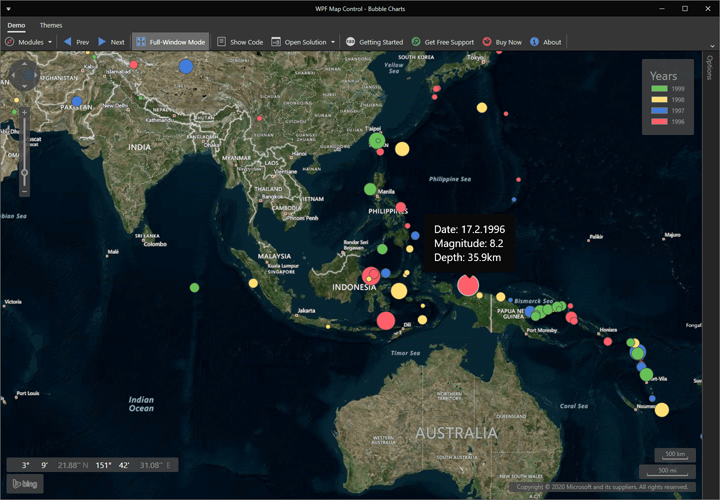
Task: Click the Getting Started icon
Action: click(350, 42)
